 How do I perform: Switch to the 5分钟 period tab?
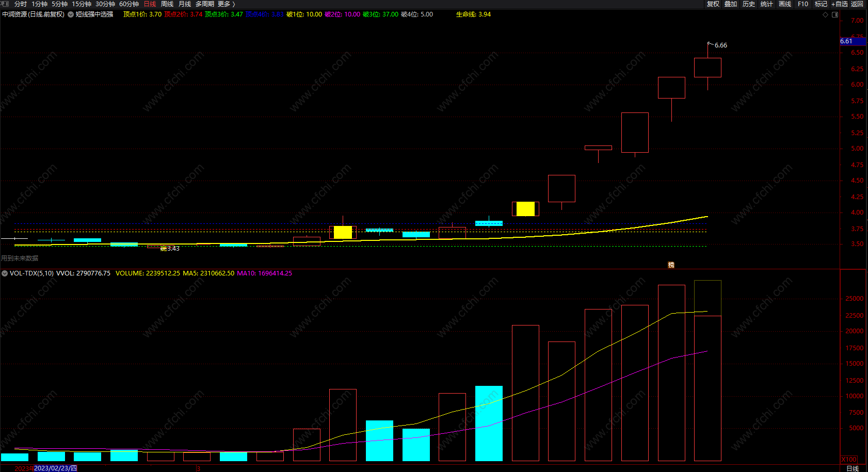(60, 4)
